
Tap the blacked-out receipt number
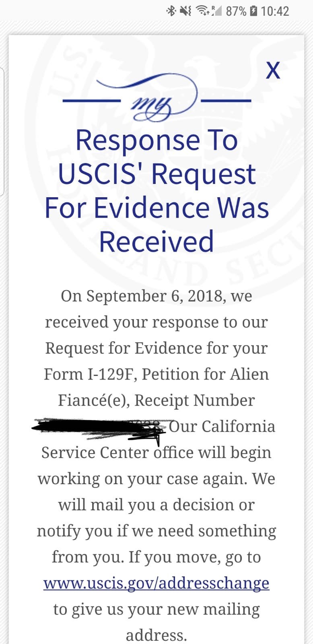tap(99, 427)
